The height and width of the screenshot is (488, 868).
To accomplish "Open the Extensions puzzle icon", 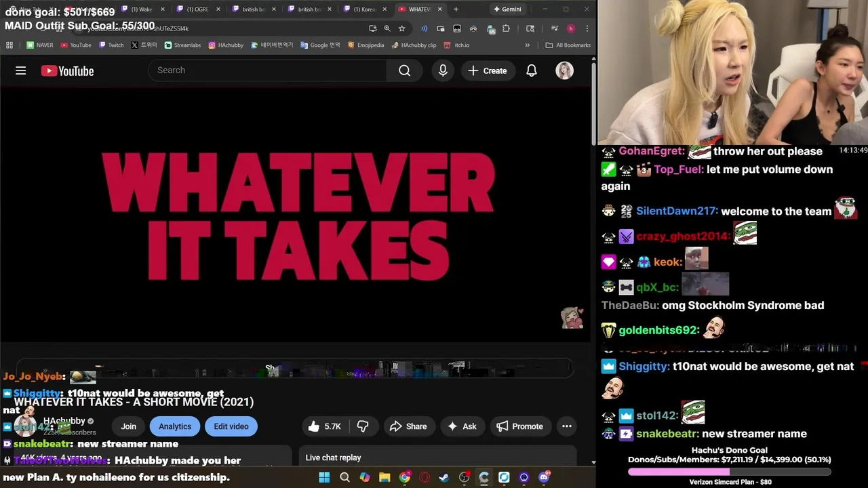I will click(x=506, y=28).
